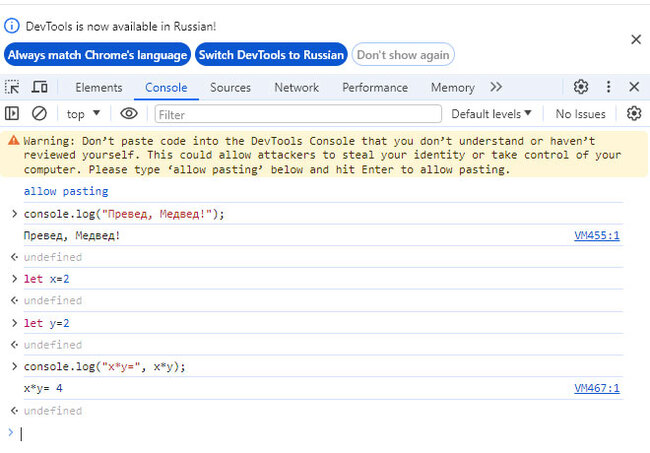The height and width of the screenshot is (453, 650).
Task: Click the console.log("Превед, Медвед!") command line
Action: click(x=124, y=214)
